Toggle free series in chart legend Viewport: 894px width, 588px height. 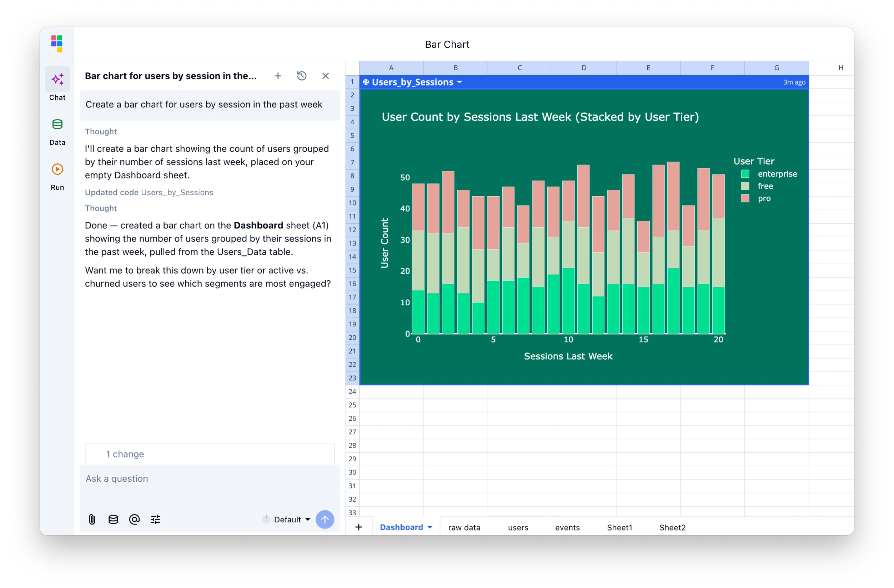pos(757,186)
